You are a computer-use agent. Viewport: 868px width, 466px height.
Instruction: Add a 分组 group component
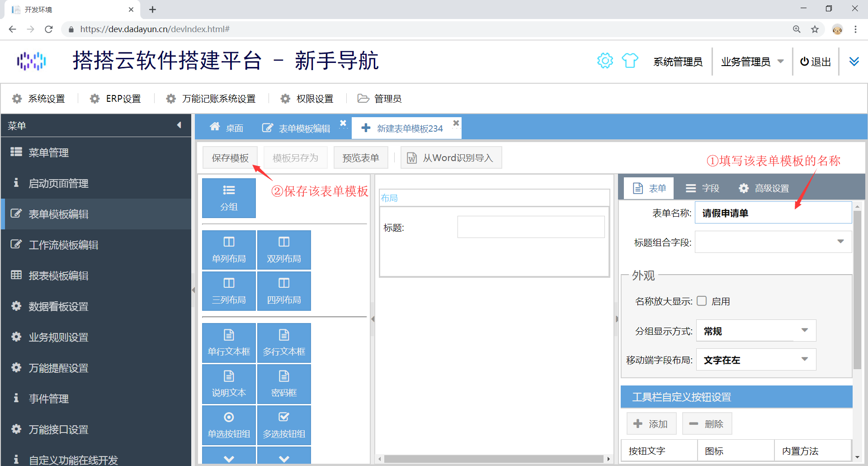(229, 198)
